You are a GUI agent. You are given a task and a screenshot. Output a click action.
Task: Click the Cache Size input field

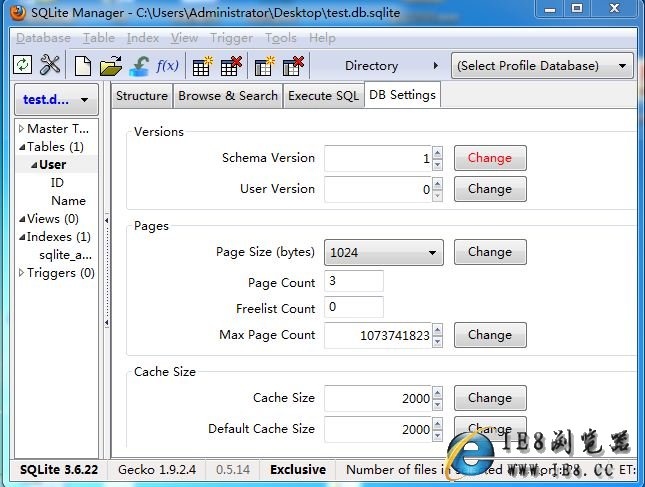click(x=378, y=398)
